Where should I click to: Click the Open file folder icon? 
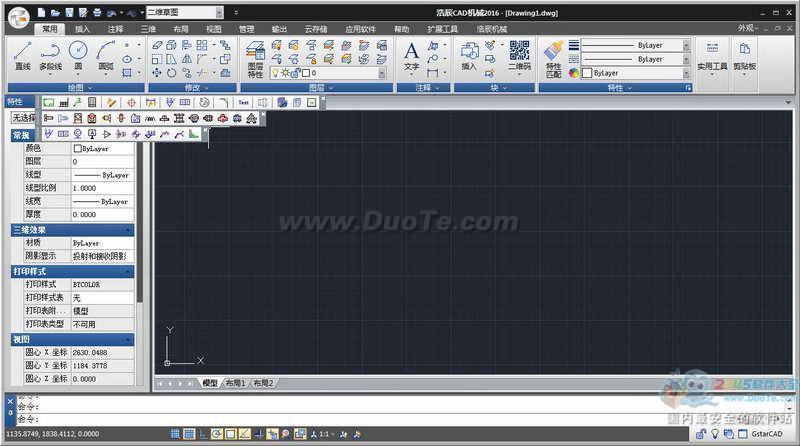[x=56, y=12]
